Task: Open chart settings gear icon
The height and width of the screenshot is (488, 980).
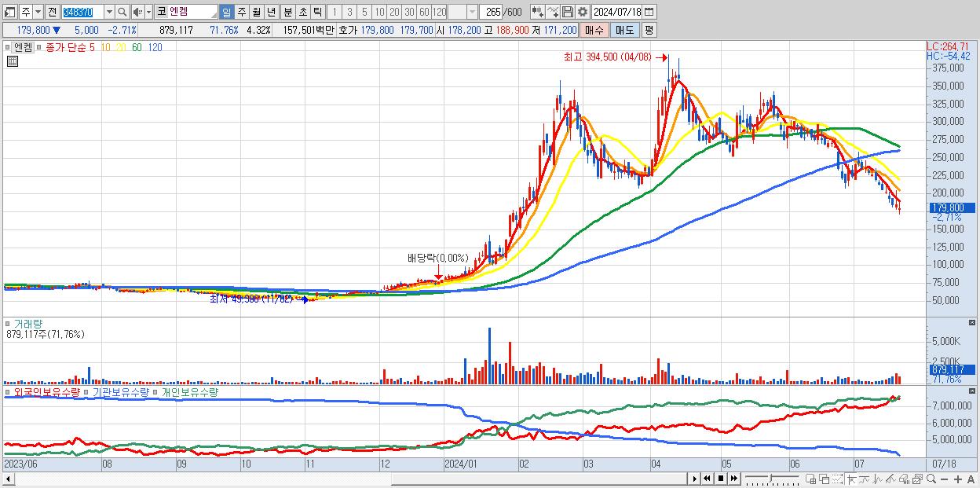Action: point(582,12)
